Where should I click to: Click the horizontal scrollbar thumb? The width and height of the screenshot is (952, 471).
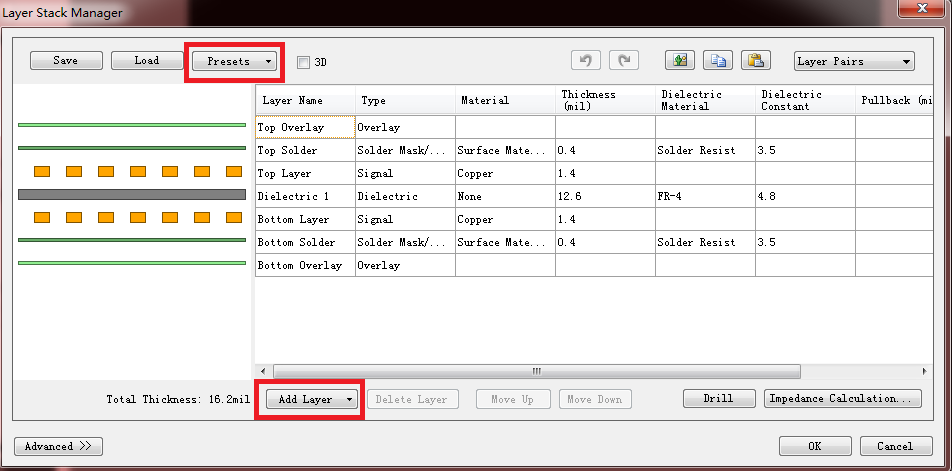(x=537, y=371)
